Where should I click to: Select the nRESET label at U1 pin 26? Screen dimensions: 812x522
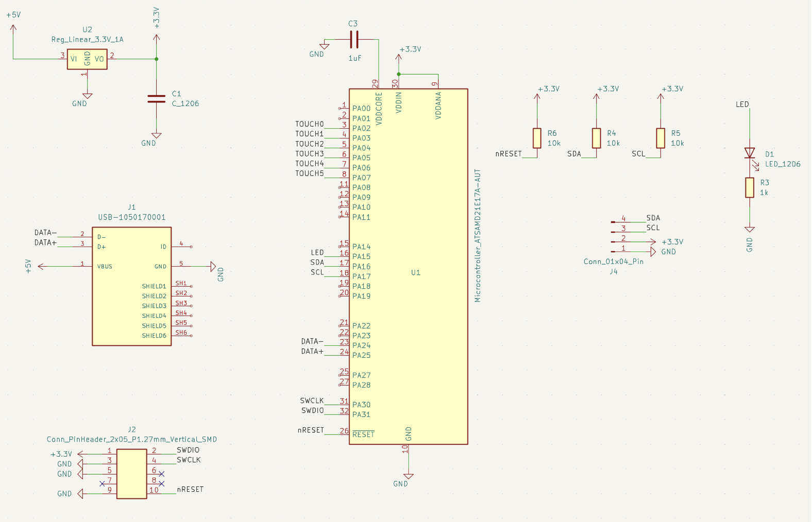coord(311,430)
